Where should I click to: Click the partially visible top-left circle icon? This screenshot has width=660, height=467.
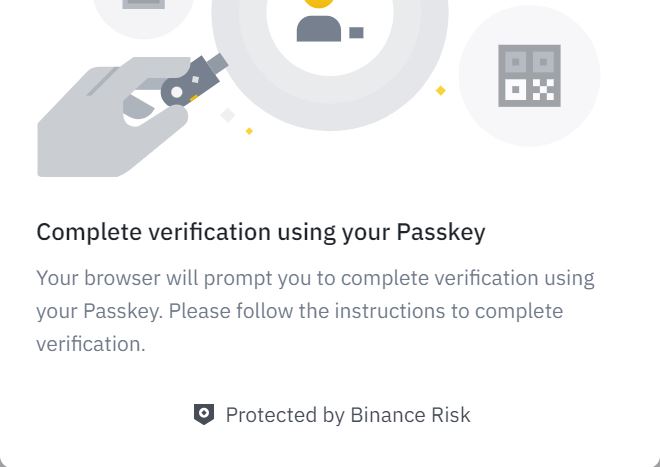point(143,10)
